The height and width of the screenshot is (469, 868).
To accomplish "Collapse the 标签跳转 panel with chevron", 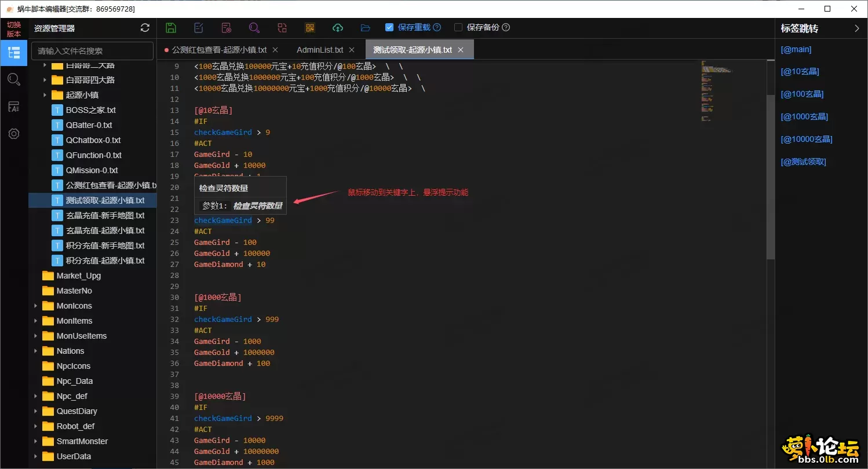I will coord(857,28).
